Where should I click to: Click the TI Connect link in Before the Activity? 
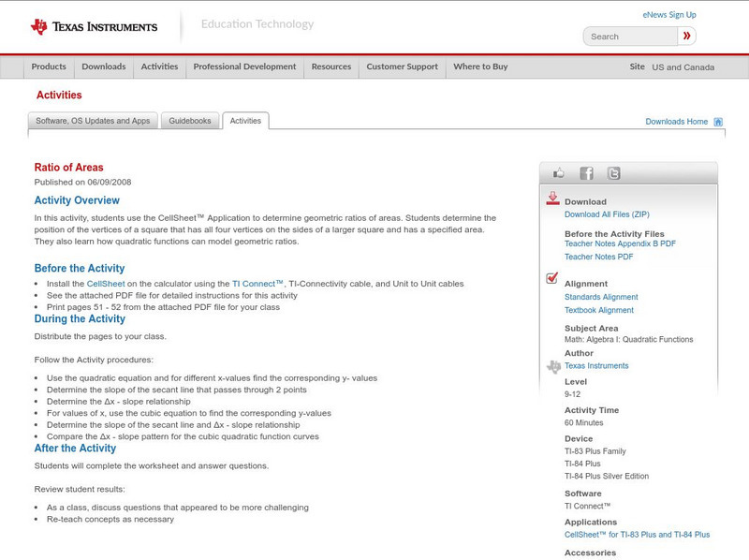point(257,284)
